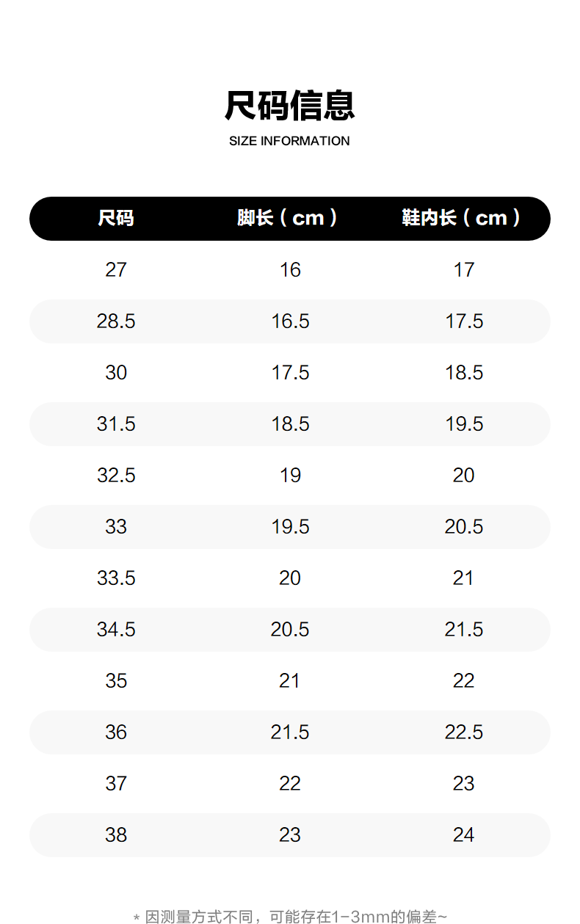Click inner shoe length 24 in the size 38 row

click(464, 835)
